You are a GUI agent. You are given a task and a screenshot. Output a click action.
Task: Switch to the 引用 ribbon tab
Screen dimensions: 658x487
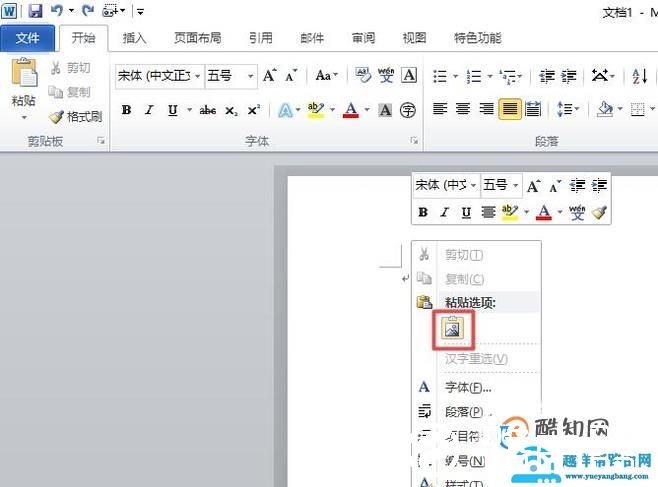click(261, 38)
